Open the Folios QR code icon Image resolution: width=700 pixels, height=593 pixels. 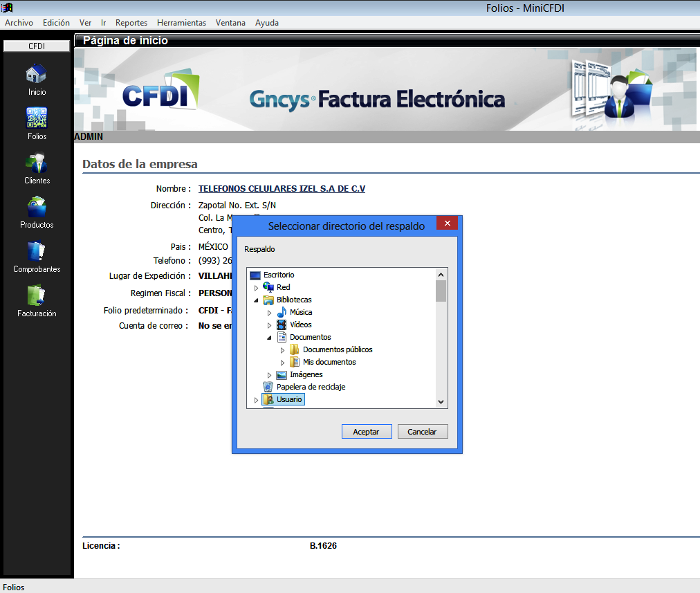36,118
